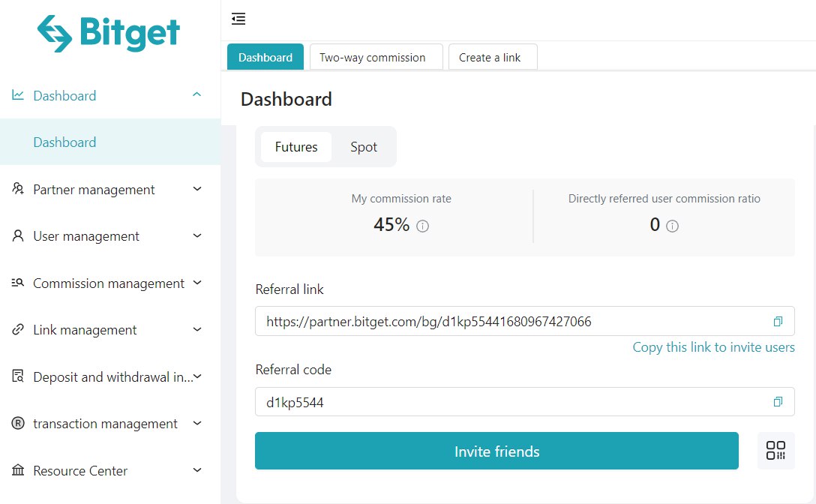This screenshot has width=816, height=504.
Task: Switch to the Create a link tab
Action: coord(492,56)
